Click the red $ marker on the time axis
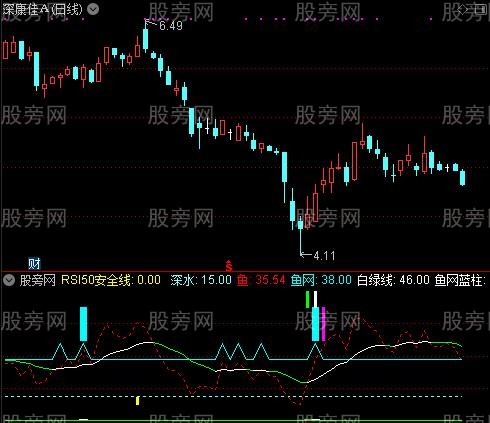The image size is (490, 423). [x=229, y=265]
